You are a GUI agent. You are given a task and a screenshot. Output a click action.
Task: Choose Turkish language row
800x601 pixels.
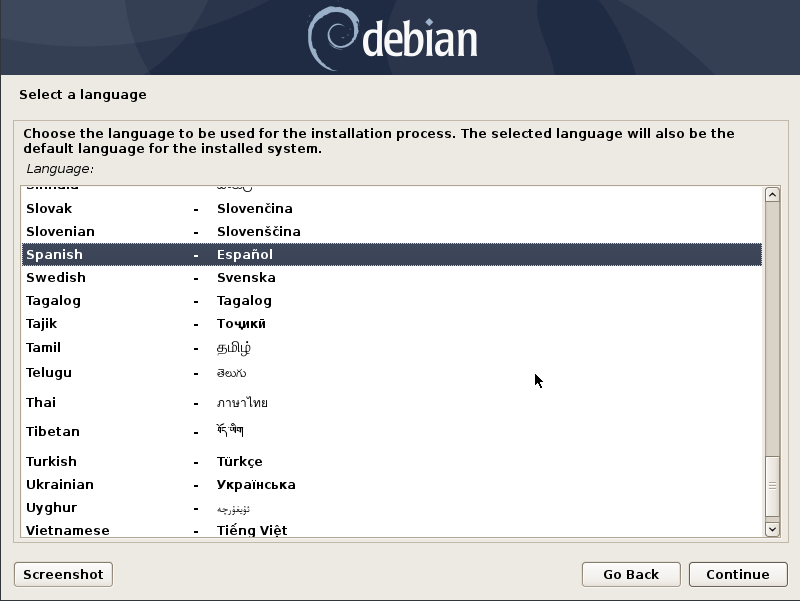point(392,461)
